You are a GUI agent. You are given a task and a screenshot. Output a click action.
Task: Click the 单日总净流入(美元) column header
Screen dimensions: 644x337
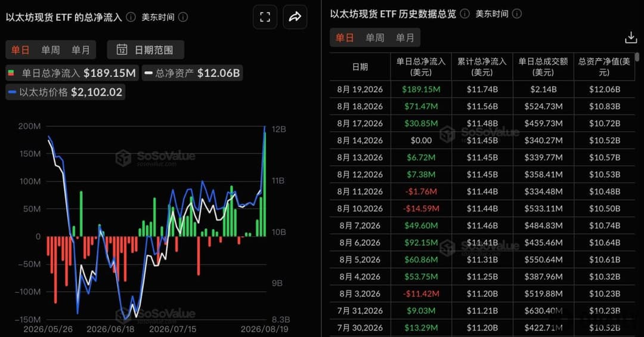point(421,67)
